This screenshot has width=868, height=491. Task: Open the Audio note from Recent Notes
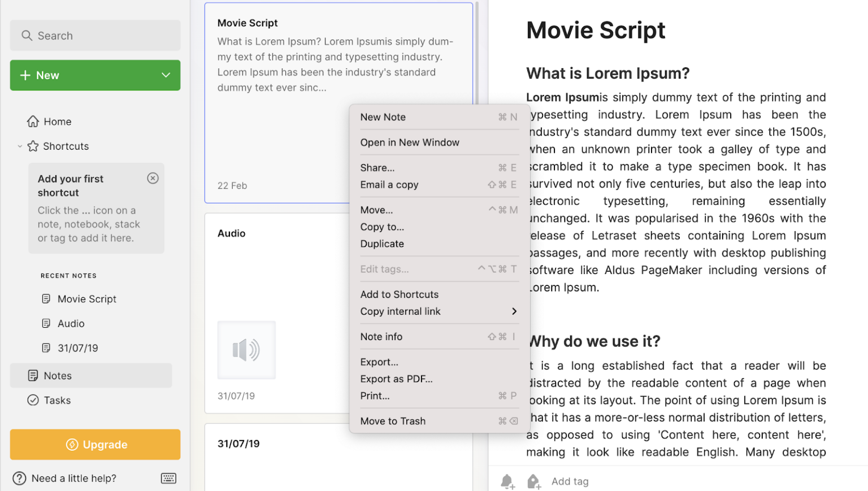click(70, 323)
